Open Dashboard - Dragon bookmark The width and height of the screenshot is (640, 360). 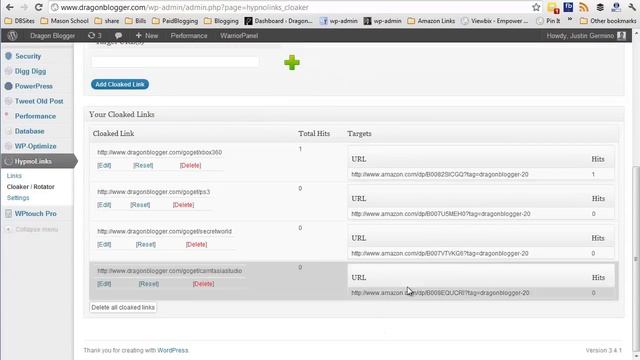[x=278, y=21]
